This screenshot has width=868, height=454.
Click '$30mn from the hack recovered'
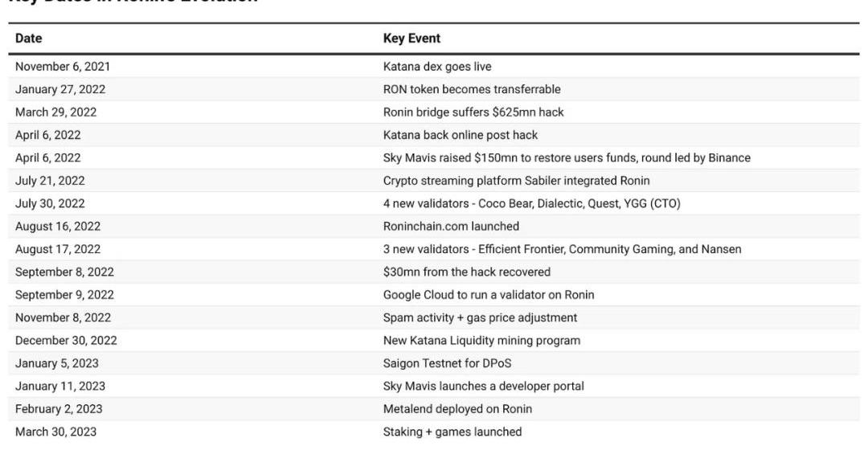pyautogui.click(x=466, y=272)
